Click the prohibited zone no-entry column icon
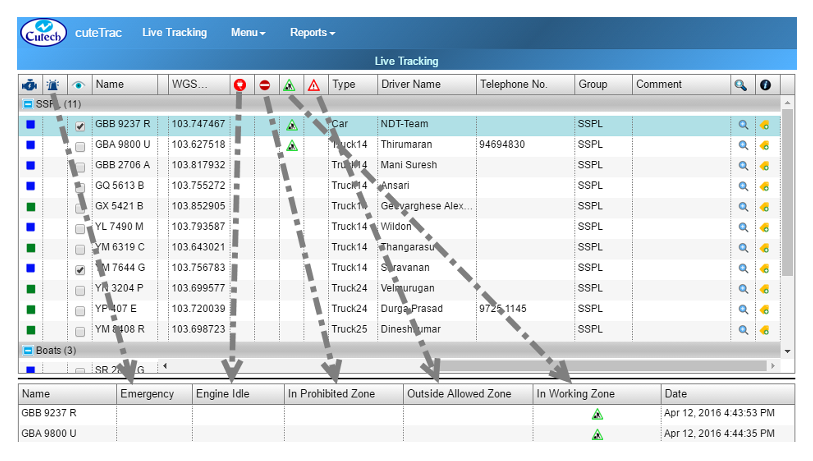Image resolution: width=813 pixels, height=461 pixels. [264, 85]
